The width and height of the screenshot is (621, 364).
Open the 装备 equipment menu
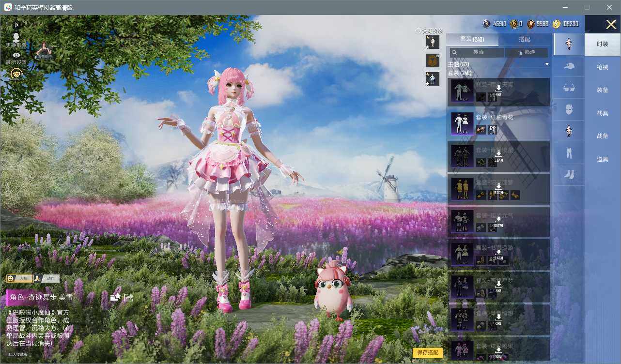pos(603,90)
